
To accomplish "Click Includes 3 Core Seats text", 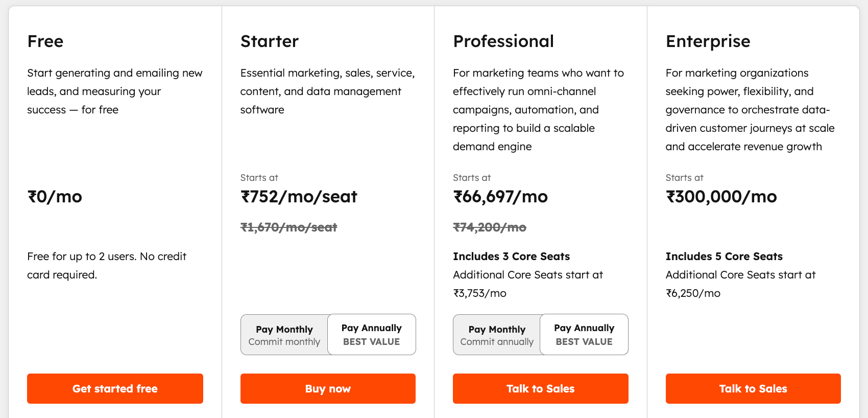I will [x=511, y=256].
